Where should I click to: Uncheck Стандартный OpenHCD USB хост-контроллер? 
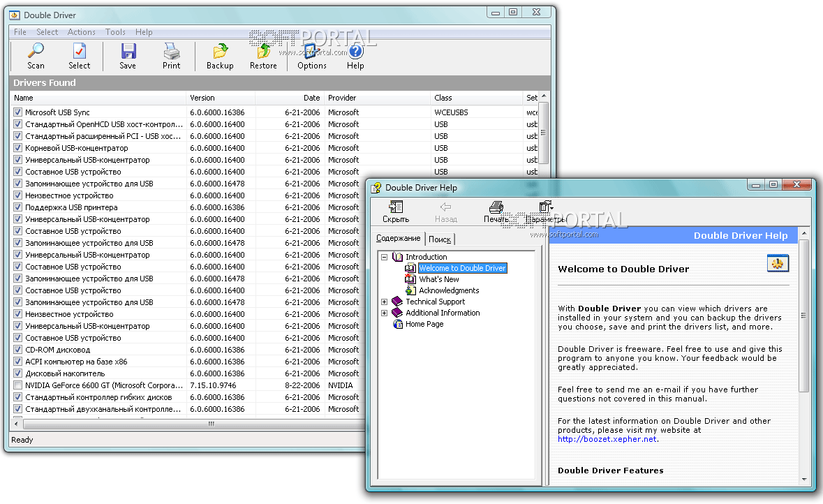(x=18, y=124)
